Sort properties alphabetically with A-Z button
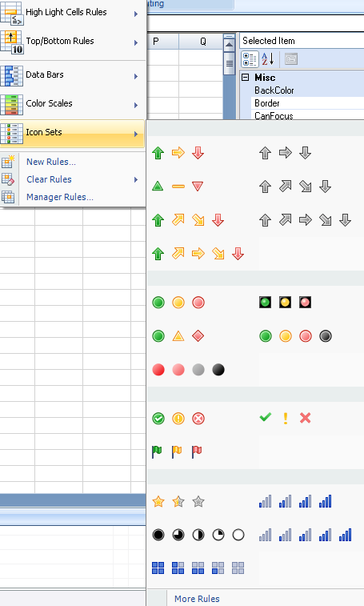Viewport: 364px width, 606px height. pos(267,59)
